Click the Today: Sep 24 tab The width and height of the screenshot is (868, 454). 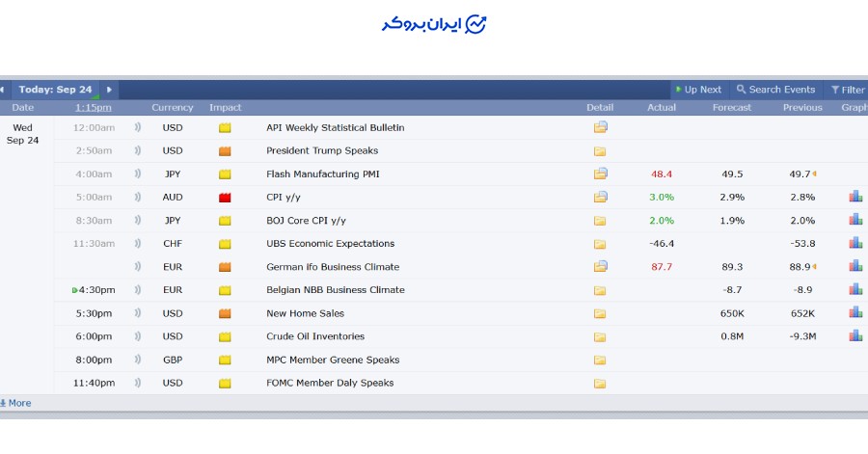click(55, 90)
